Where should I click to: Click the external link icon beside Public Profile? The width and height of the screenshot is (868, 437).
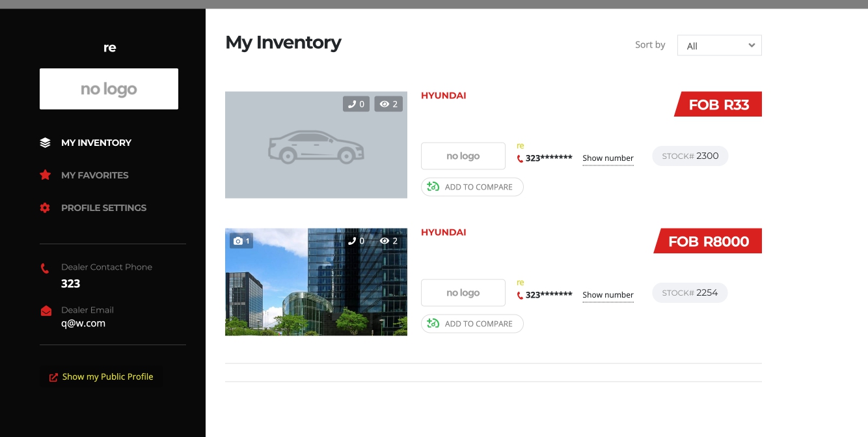coord(54,377)
